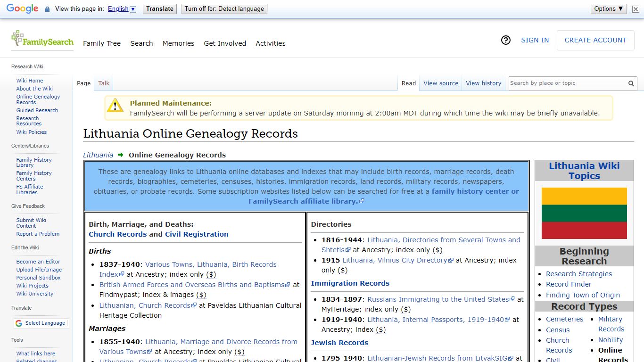Open Research Resources sidebar link

29,121
